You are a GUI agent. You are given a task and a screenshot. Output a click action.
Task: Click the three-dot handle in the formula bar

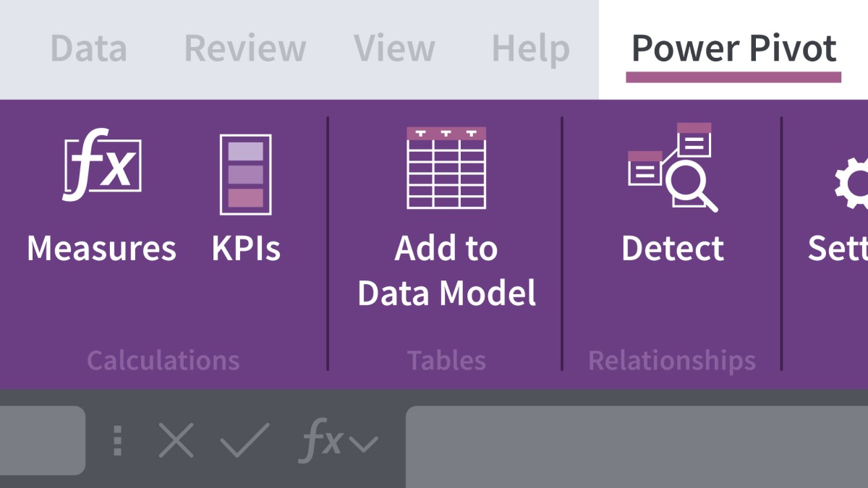tap(118, 440)
